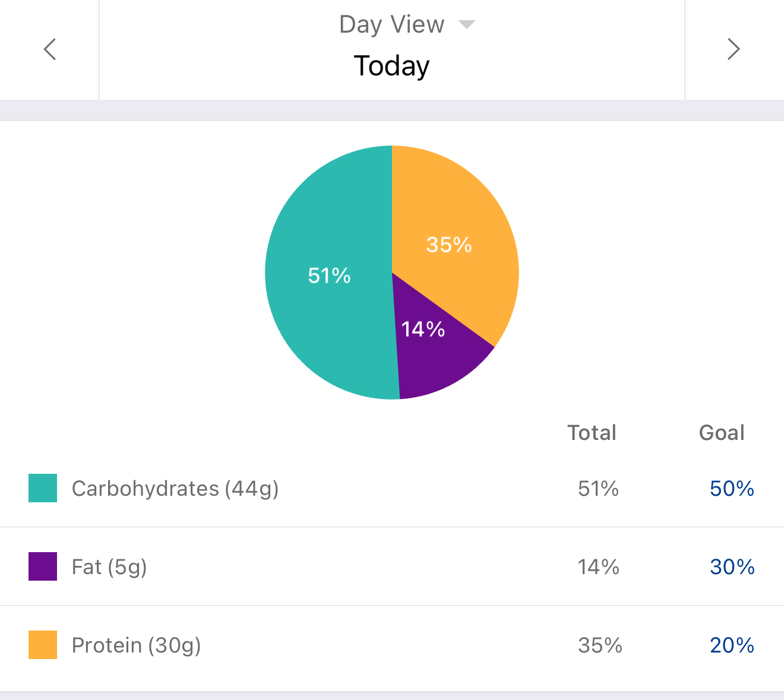The width and height of the screenshot is (784, 700).
Task: Tap the 51% label in the pie chart
Action: [330, 275]
